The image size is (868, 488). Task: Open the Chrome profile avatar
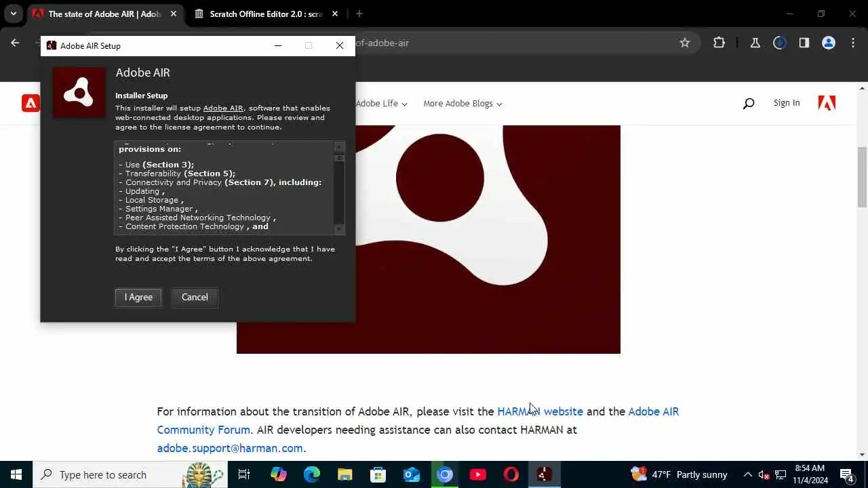click(x=829, y=43)
